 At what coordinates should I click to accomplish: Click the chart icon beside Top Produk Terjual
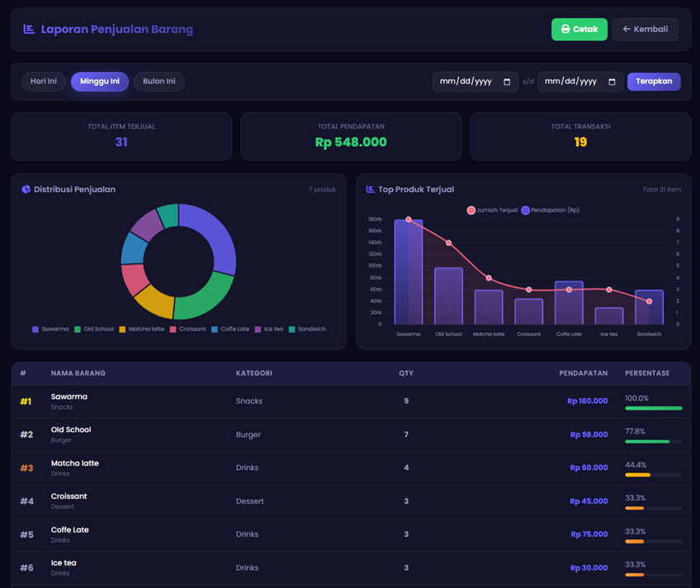370,189
